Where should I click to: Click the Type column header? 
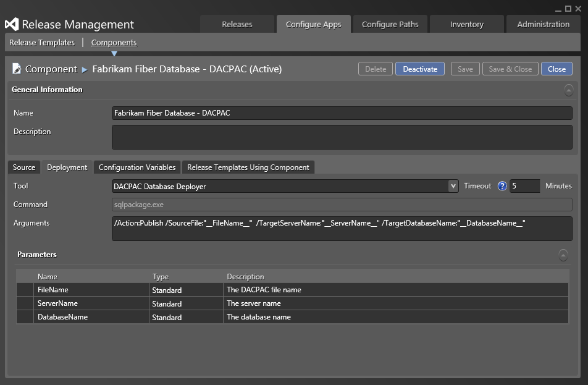tap(186, 277)
